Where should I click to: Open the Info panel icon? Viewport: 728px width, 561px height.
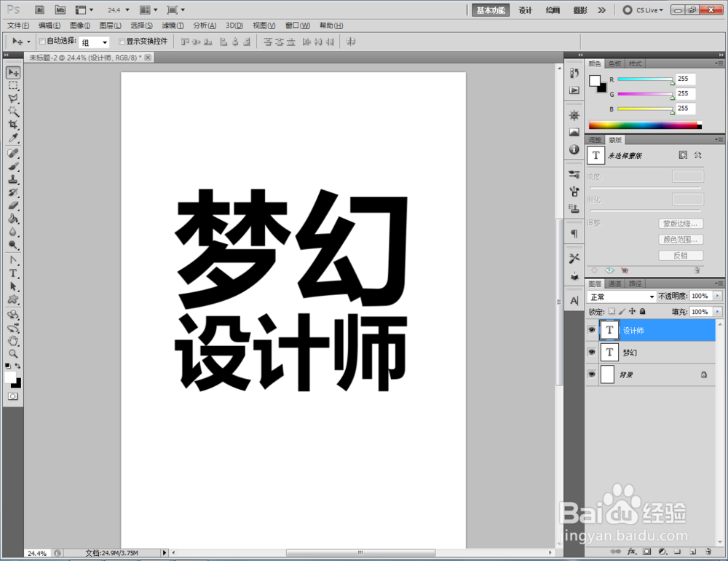point(574,149)
